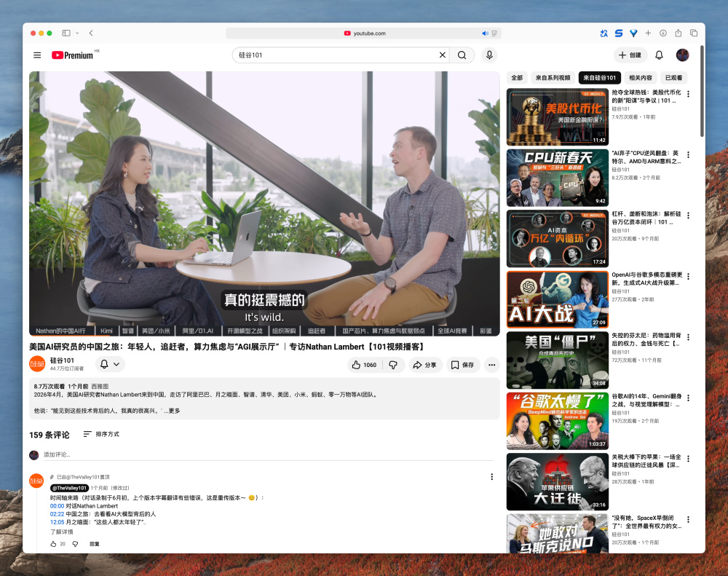728x576 pixels.
Task: Expand video description with 更多
Action: point(174,411)
